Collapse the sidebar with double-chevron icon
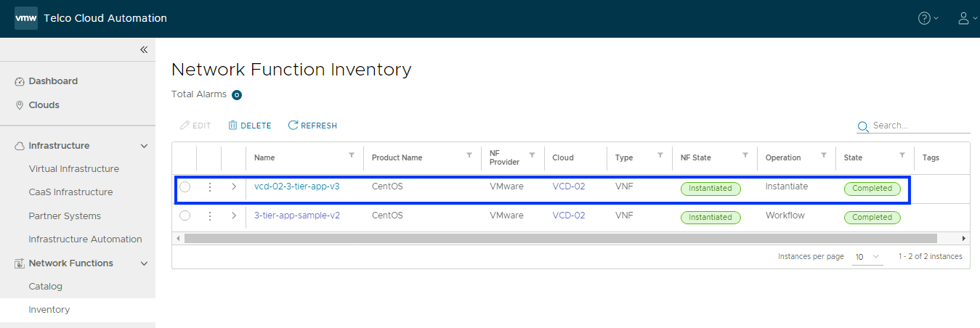Screen dimensions: 980x328 click(144, 50)
